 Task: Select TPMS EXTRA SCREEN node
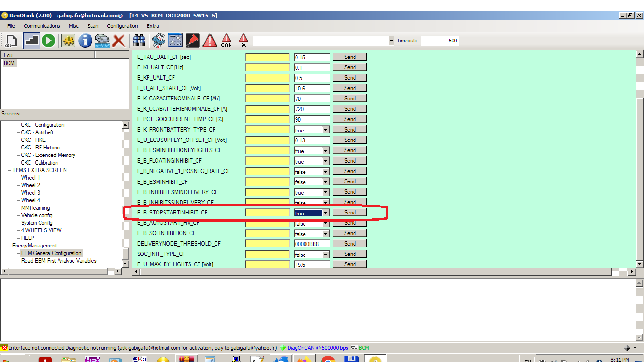(x=40, y=170)
